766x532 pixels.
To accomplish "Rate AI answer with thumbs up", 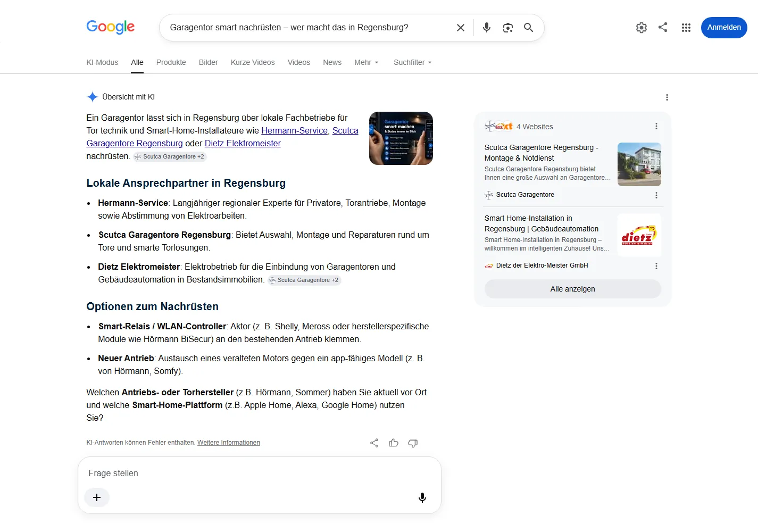I will [x=394, y=443].
